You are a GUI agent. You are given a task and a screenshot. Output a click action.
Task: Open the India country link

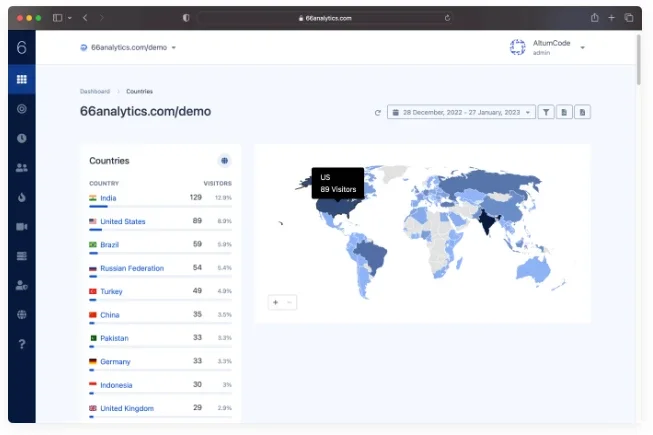point(108,198)
